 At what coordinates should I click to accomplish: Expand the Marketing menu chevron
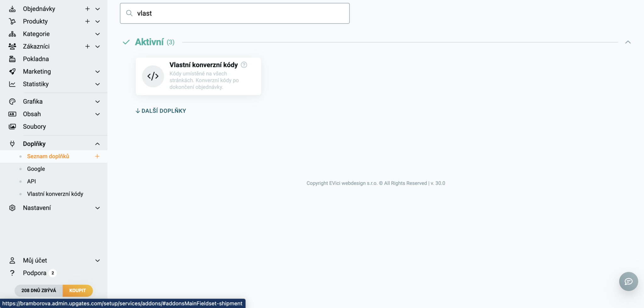click(x=97, y=72)
